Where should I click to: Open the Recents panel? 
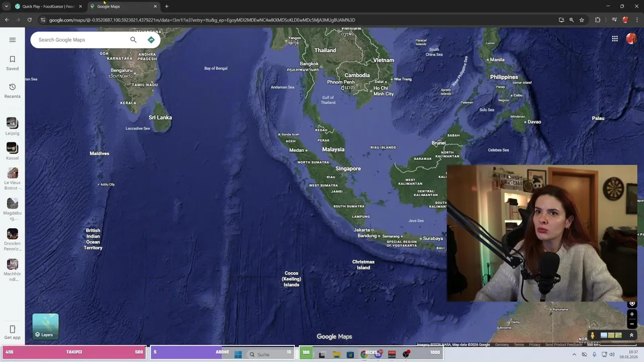13,91
